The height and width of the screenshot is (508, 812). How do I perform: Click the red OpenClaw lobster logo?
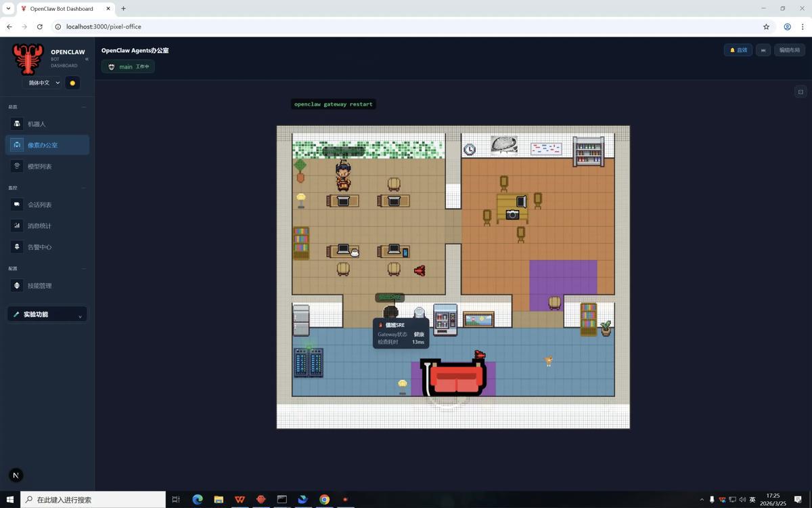[28, 59]
